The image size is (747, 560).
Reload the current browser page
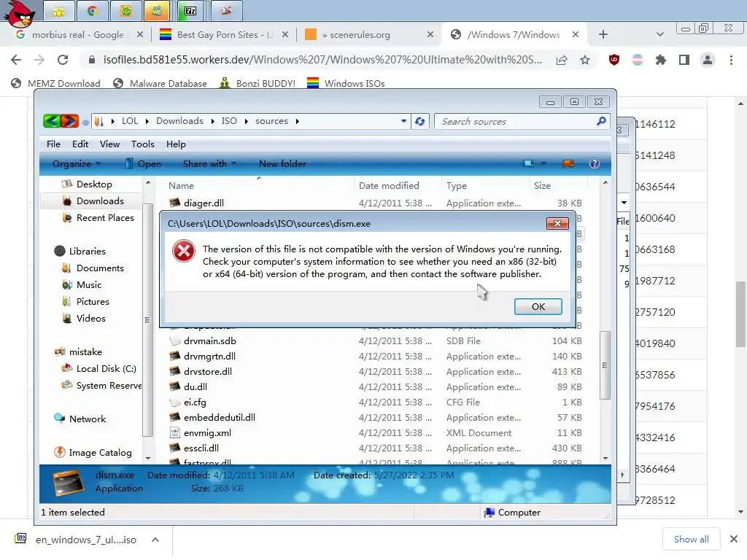click(63, 60)
